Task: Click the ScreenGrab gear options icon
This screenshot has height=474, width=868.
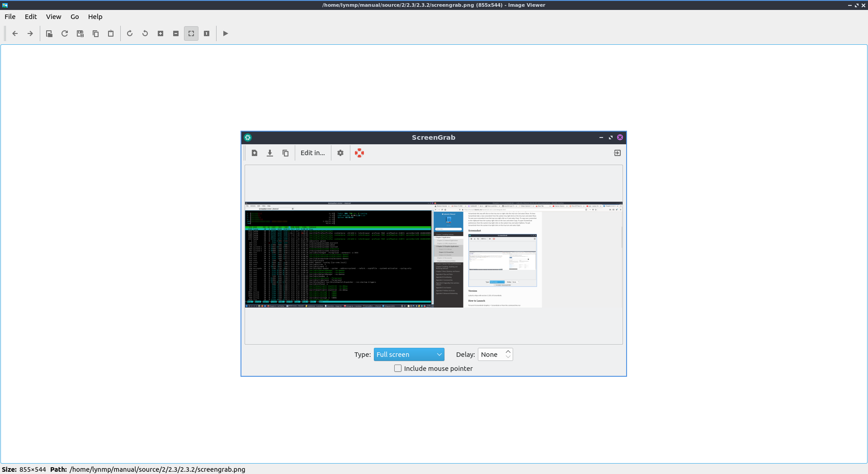Action: 340,153
